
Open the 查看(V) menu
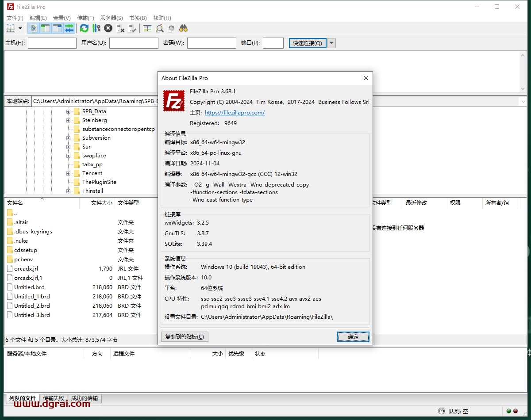tap(62, 18)
